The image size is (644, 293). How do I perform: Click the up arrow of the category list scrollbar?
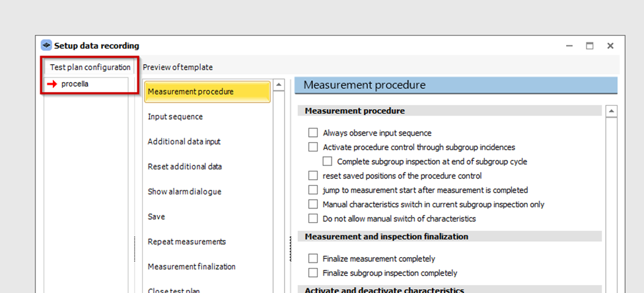(x=279, y=85)
